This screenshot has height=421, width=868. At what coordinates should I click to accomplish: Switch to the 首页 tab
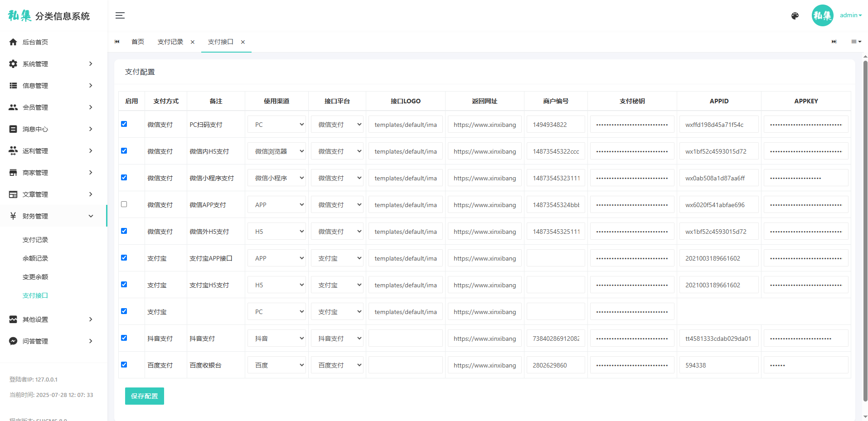click(x=138, y=42)
